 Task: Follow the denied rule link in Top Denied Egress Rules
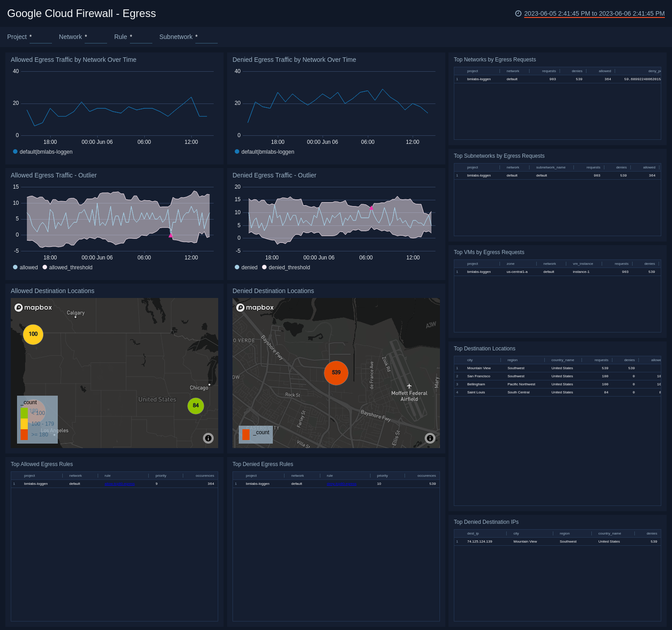(x=343, y=483)
